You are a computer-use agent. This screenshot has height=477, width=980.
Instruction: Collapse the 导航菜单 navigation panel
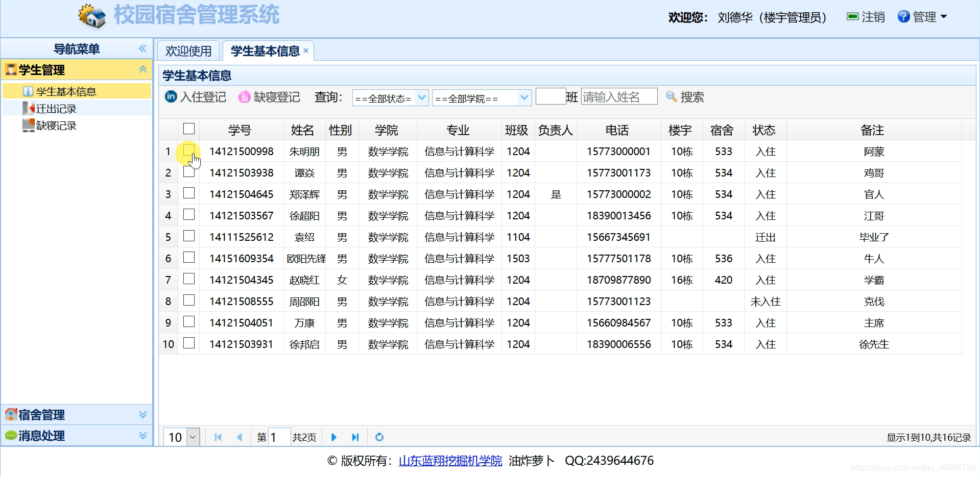point(142,48)
